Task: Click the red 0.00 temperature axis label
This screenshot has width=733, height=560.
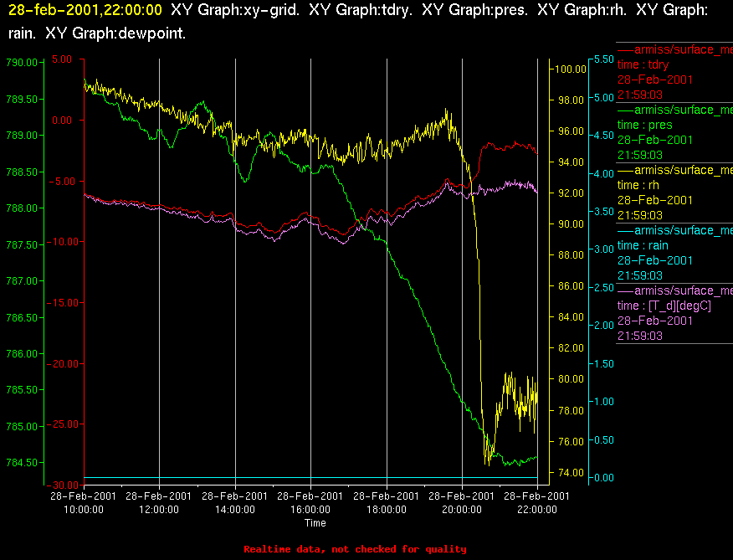Action: click(x=63, y=121)
